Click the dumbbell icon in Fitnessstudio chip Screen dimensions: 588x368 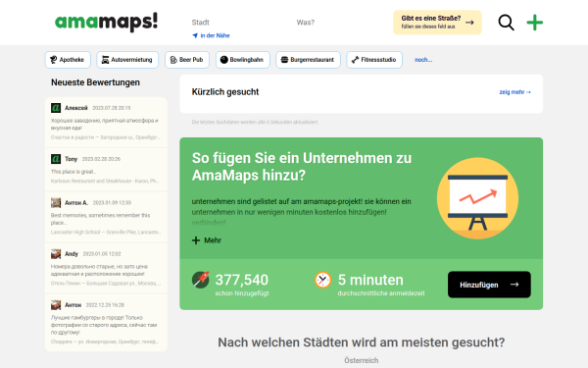coord(355,60)
